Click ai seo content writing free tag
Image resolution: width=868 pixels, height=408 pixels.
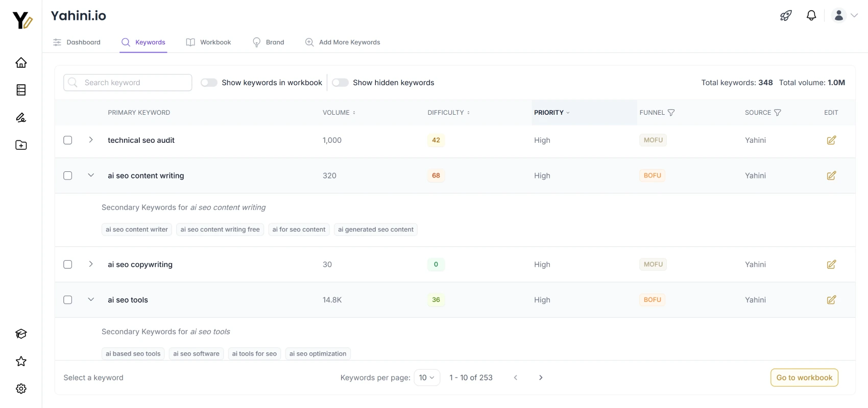click(220, 229)
